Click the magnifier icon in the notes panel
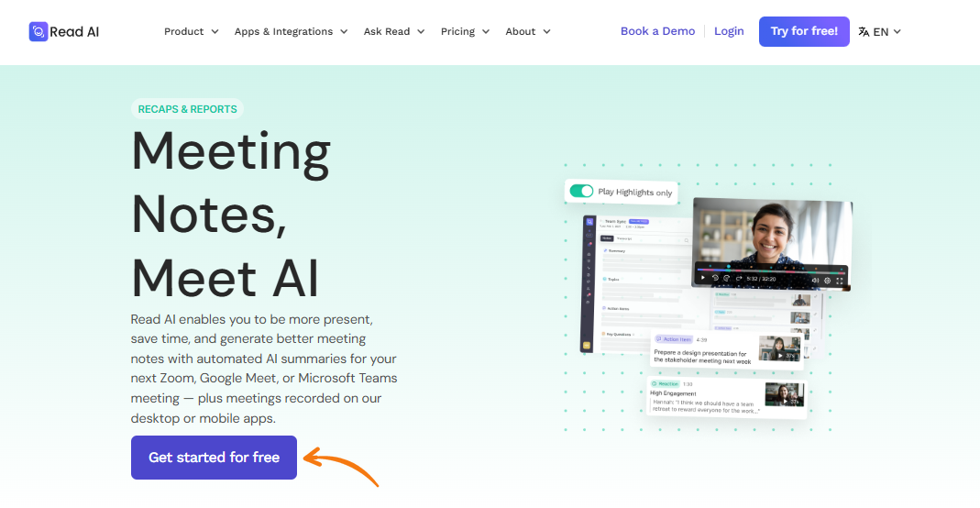The image size is (980, 508). tap(687, 240)
